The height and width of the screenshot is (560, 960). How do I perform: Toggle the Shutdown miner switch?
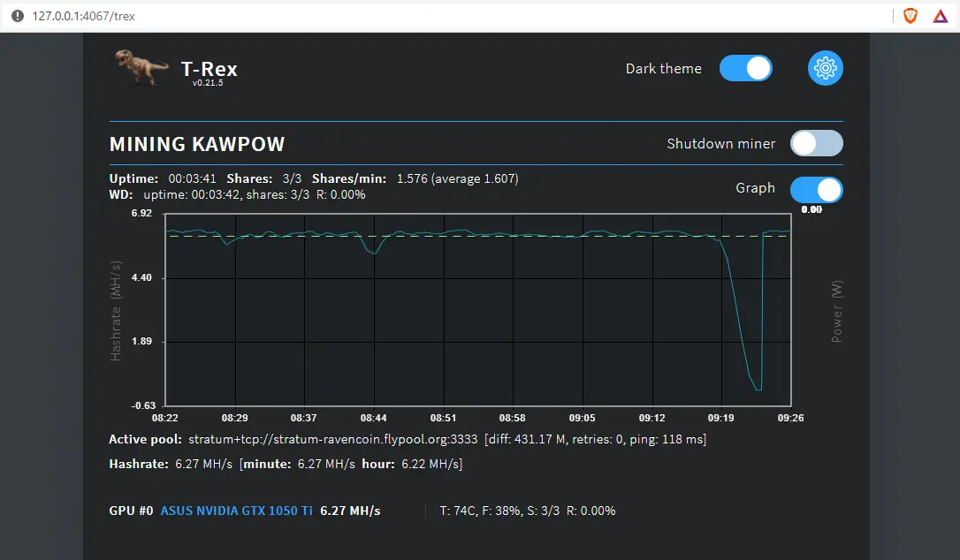point(817,143)
